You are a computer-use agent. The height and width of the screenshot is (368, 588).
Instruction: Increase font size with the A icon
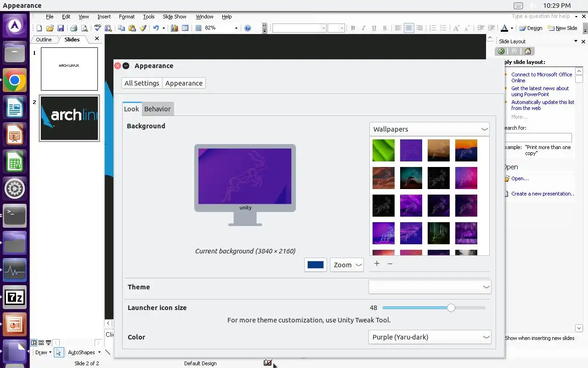pyautogui.click(x=456, y=28)
